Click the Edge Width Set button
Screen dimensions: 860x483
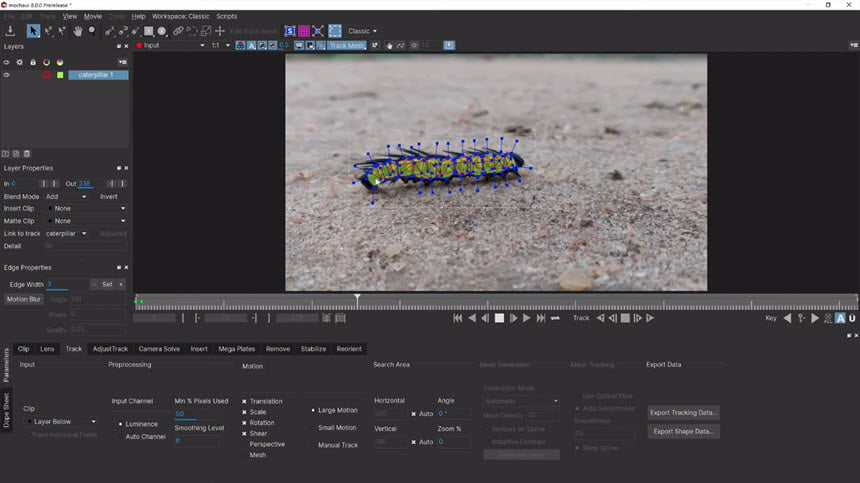pyautogui.click(x=107, y=285)
